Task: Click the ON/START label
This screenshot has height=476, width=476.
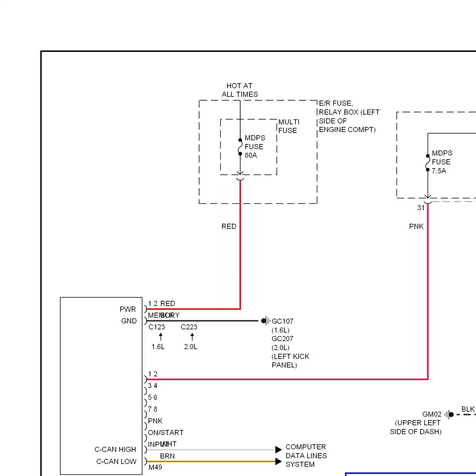Action: 166,433
